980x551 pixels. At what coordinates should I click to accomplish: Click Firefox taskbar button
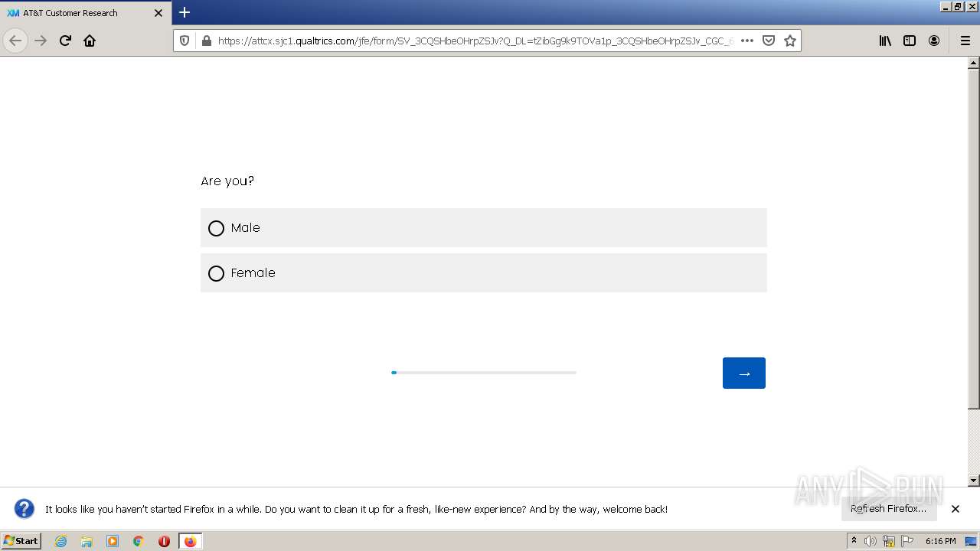pos(190,541)
